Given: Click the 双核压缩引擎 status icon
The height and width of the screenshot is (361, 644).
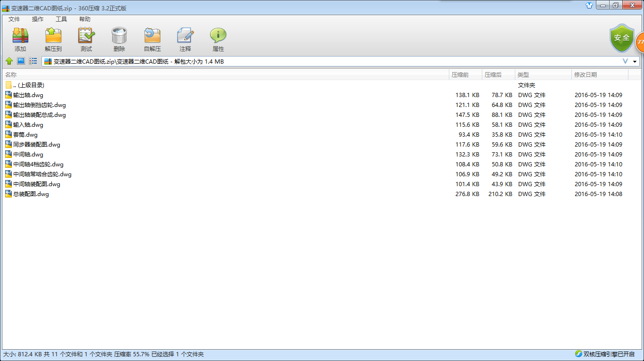Looking at the screenshot, I should (x=578, y=354).
